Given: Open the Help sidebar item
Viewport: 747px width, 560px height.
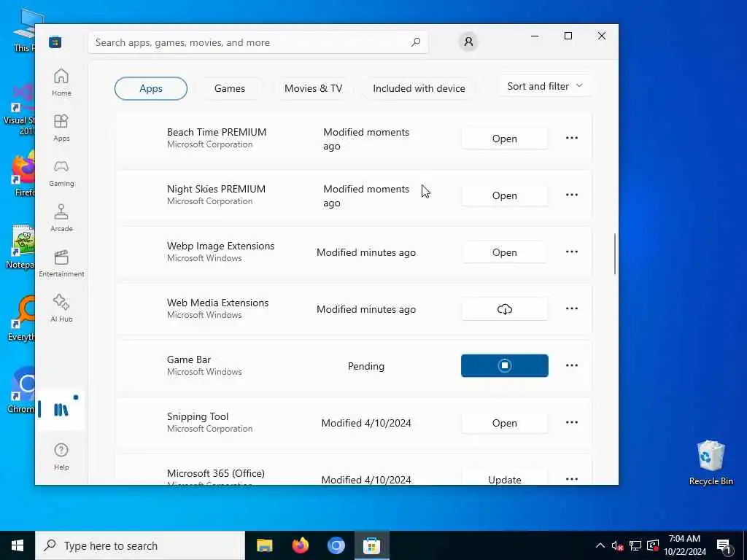Looking at the screenshot, I should [61, 456].
